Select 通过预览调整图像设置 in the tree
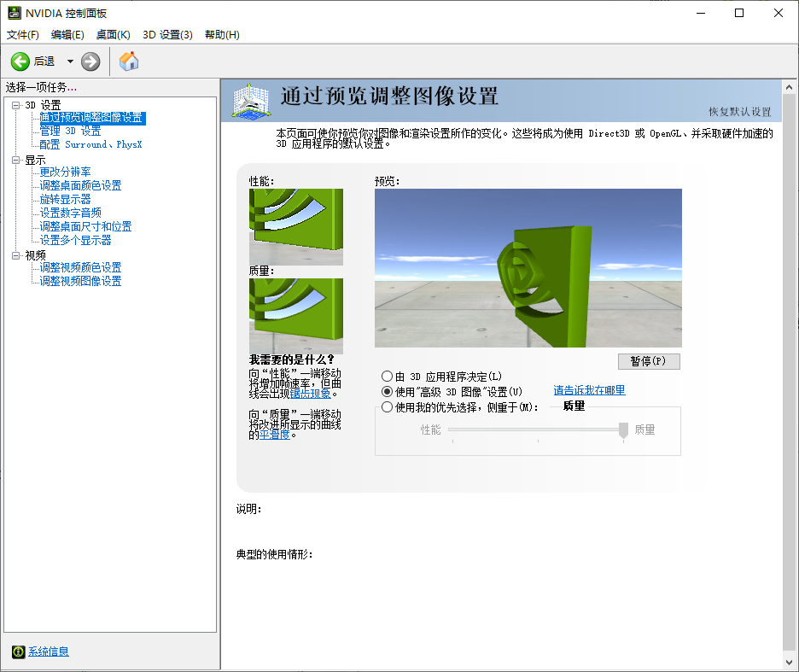The height and width of the screenshot is (672, 799). click(92, 118)
